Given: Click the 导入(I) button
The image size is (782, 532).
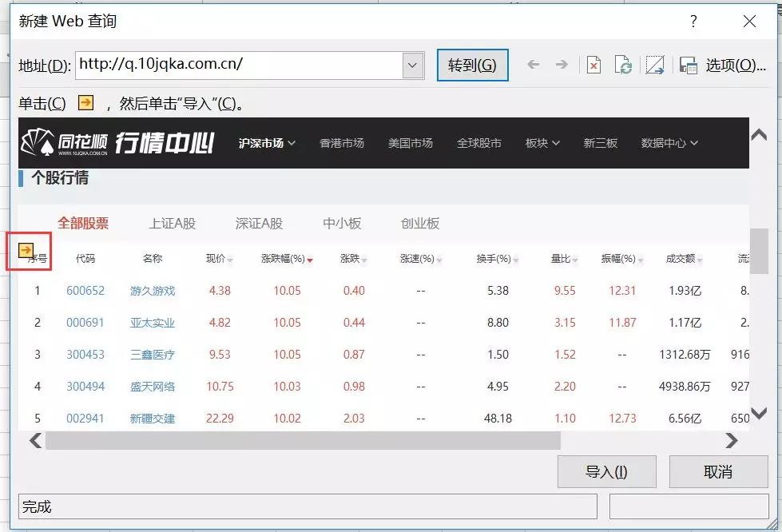Looking at the screenshot, I should tap(606, 471).
